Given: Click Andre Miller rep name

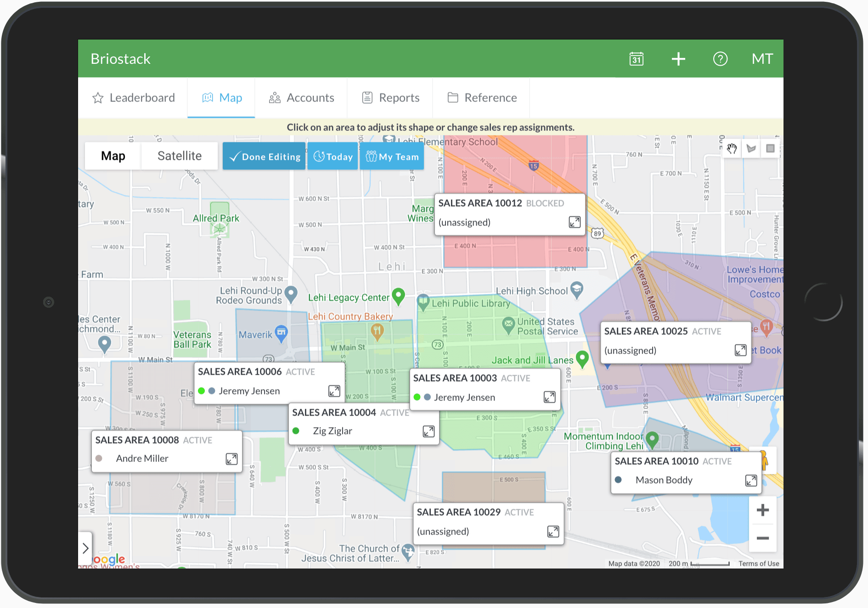Looking at the screenshot, I should point(142,459).
